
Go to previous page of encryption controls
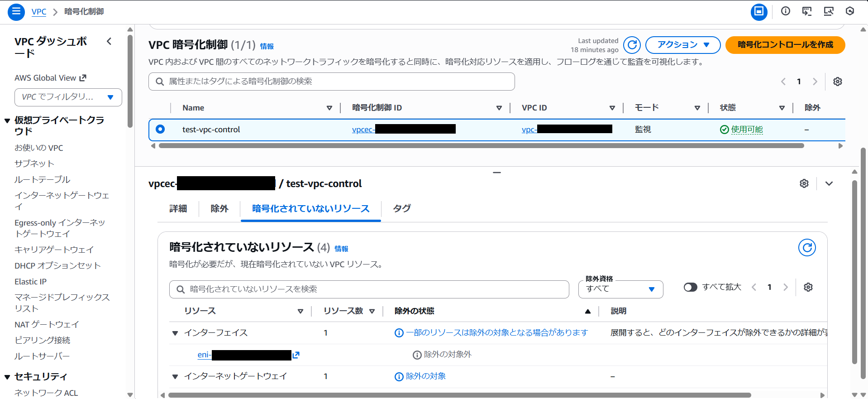783,82
